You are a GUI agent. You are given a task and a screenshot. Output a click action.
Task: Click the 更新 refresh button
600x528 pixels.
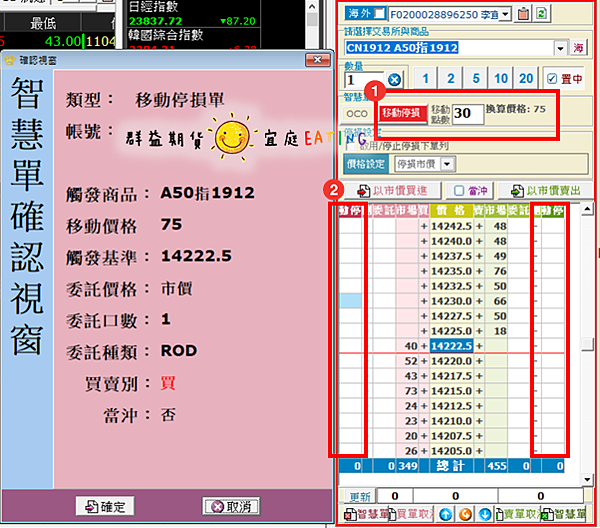click(359, 496)
